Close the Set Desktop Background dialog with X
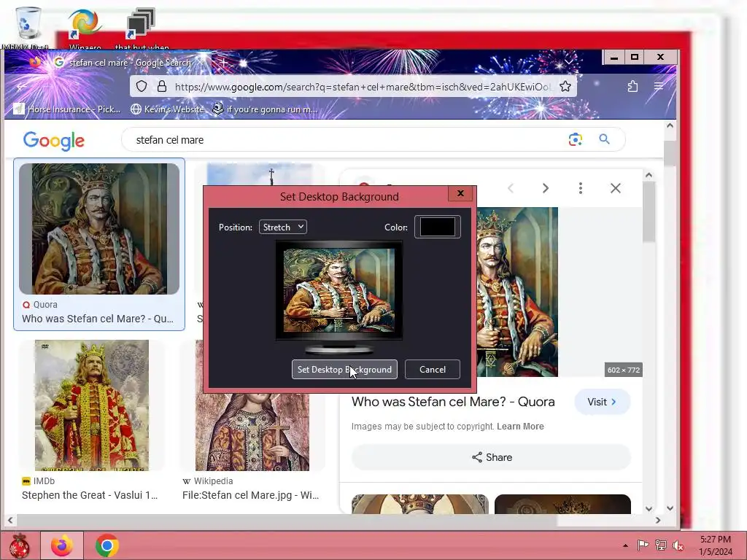Screen dimensions: 747x560 460,193
